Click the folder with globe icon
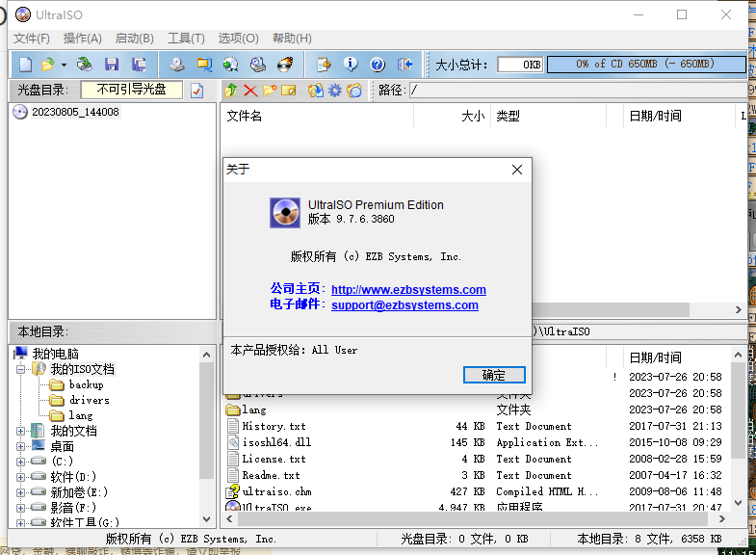Image resolution: width=756 pixels, height=555 pixels. click(354, 91)
